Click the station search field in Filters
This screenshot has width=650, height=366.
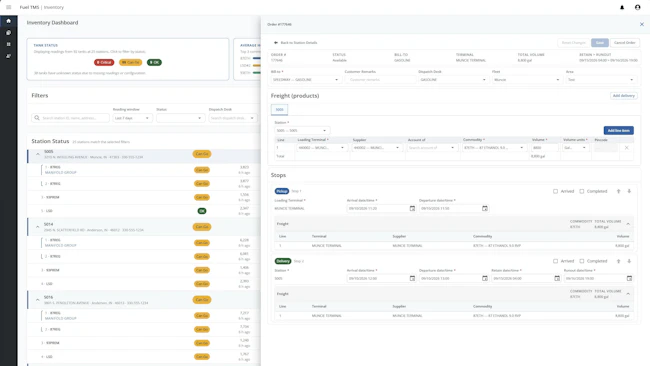pos(70,118)
